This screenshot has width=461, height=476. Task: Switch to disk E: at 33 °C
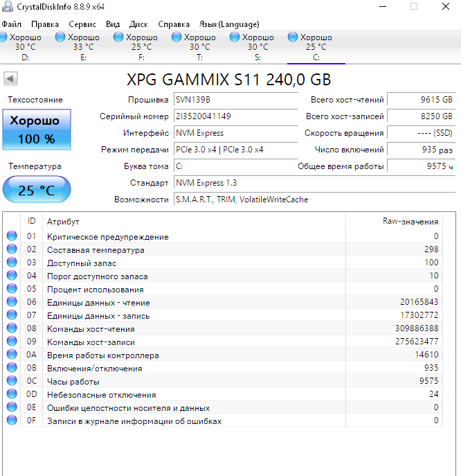pos(83,47)
